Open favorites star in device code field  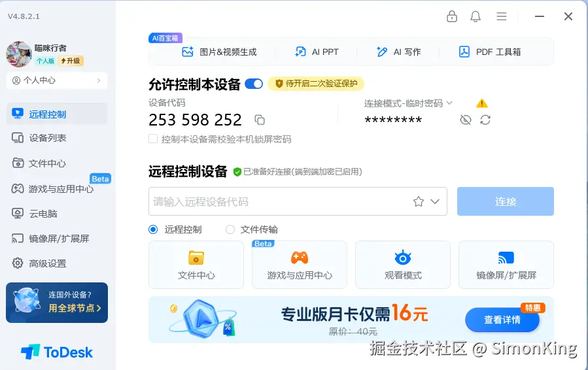pyautogui.click(x=419, y=202)
